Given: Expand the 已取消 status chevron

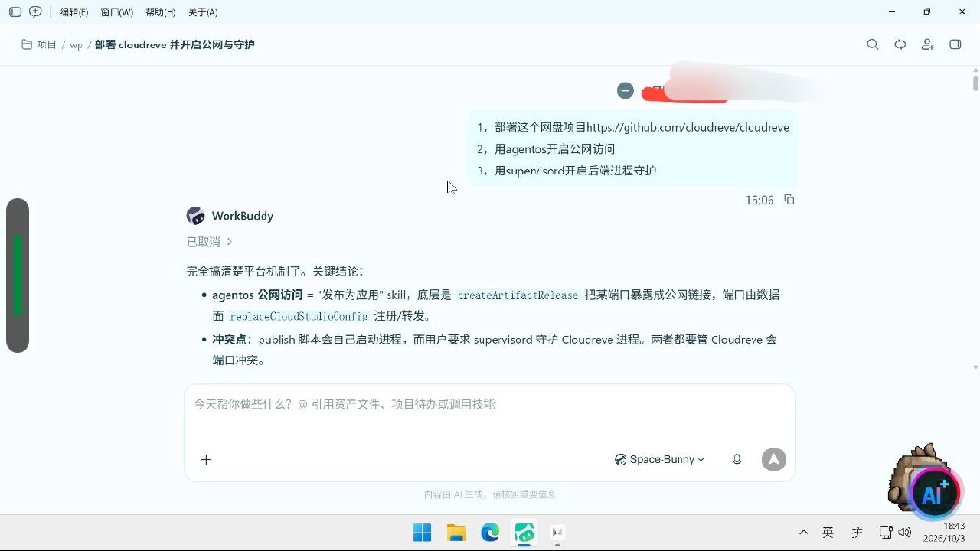Looking at the screenshot, I should point(229,242).
